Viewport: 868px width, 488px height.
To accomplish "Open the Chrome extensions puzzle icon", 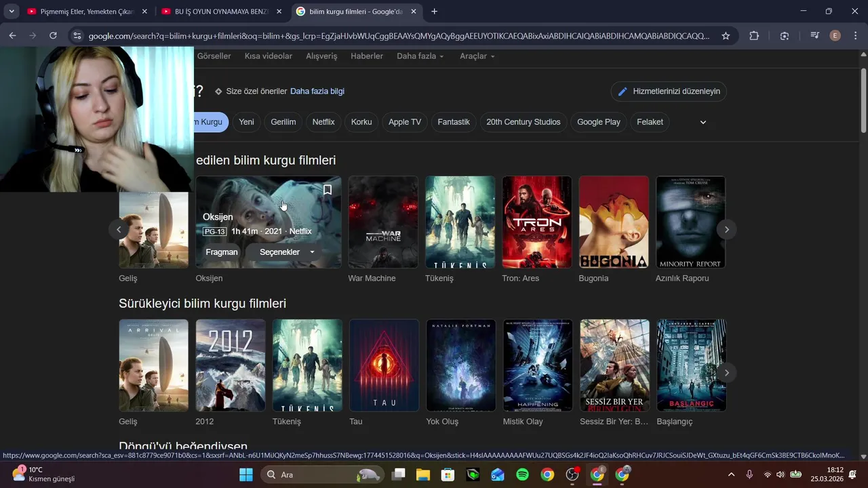I will tap(754, 36).
